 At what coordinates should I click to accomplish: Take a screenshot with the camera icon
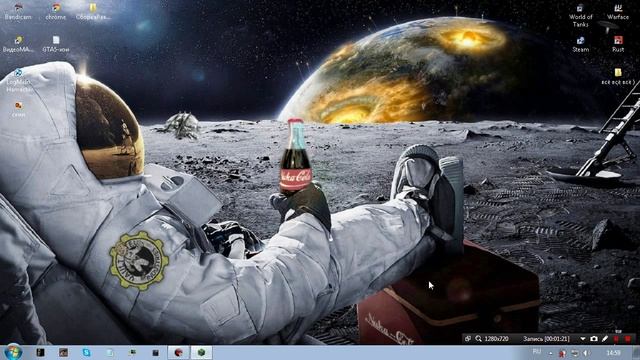(x=594, y=339)
